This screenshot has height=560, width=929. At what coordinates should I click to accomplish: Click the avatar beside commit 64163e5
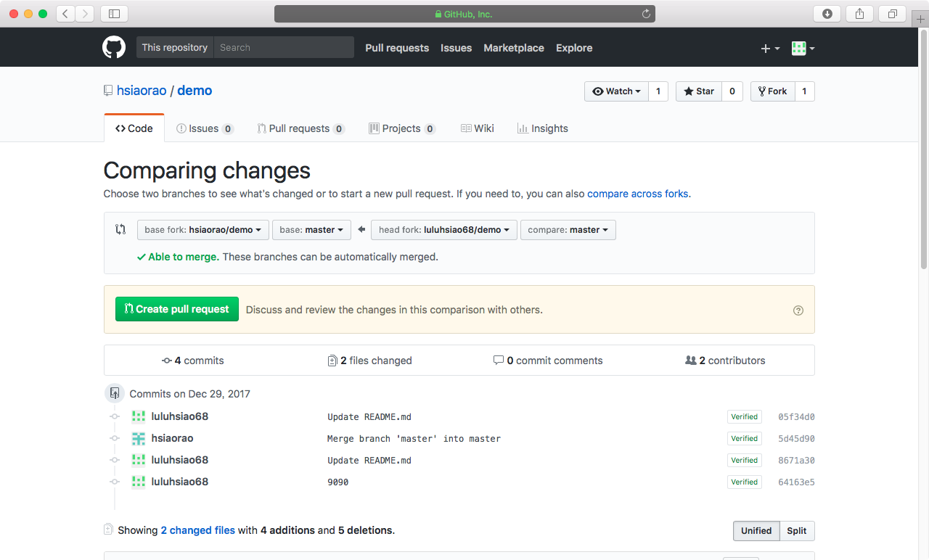tap(139, 482)
